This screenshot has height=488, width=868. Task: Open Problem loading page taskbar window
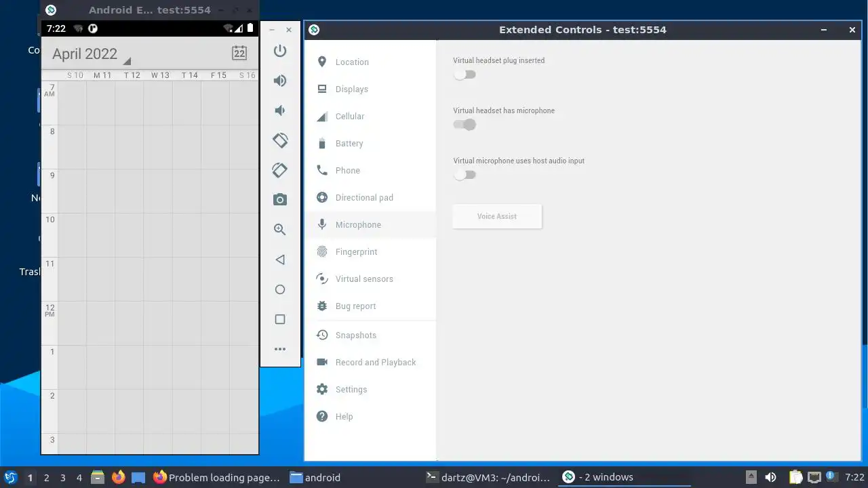216,477
